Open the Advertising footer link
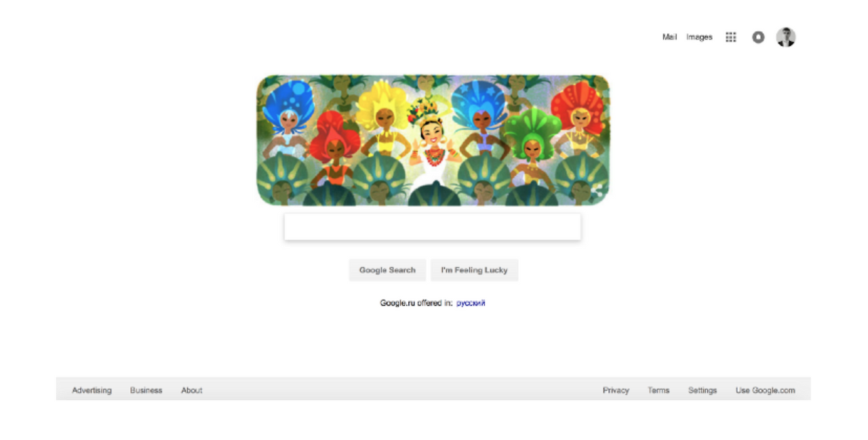Image resolution: width=868 pixels, height=440 pixels. pos(92,391)
